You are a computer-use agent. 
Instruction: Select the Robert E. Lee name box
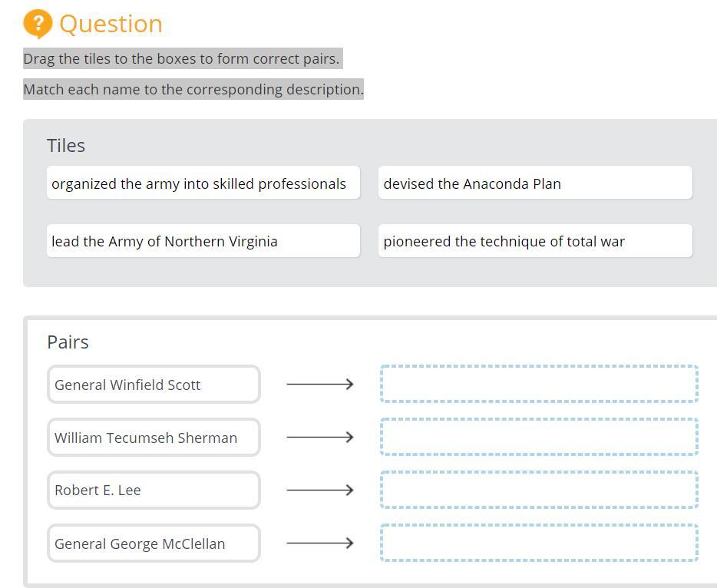[x=154, y=490]
